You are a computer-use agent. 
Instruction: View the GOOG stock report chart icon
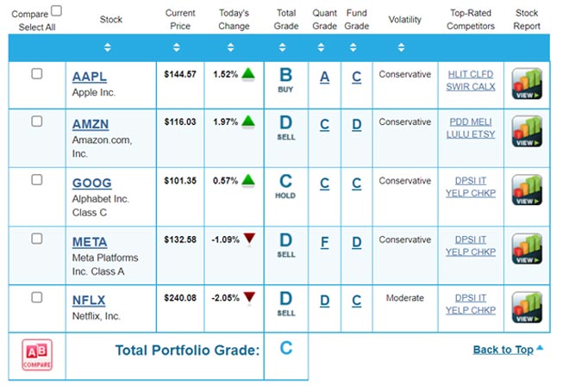pyautogui.click(x=527, y=191)
